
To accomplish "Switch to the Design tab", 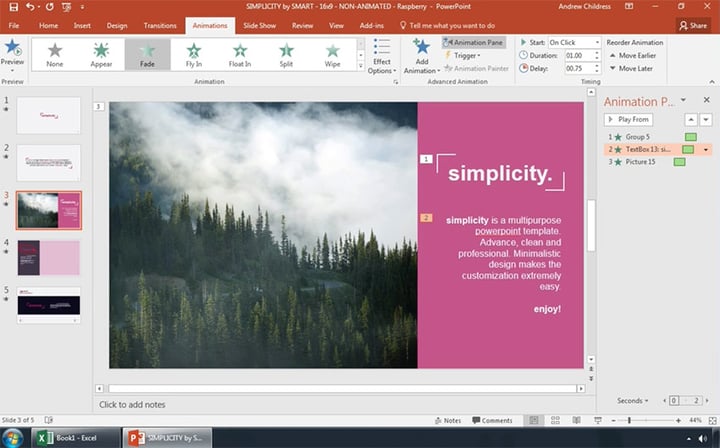I will point(117,26).
